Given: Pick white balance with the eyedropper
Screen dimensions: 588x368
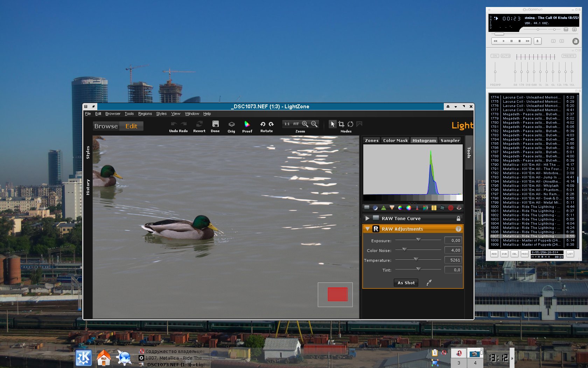Looking at the screenshot, I should click(429, 282).
